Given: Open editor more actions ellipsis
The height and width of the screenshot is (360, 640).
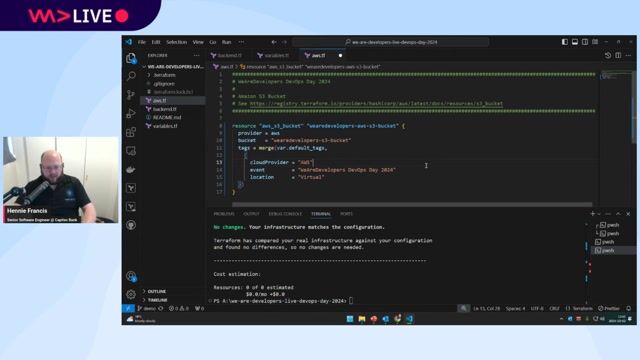Looking at the screenshot, I should (629, 56).
